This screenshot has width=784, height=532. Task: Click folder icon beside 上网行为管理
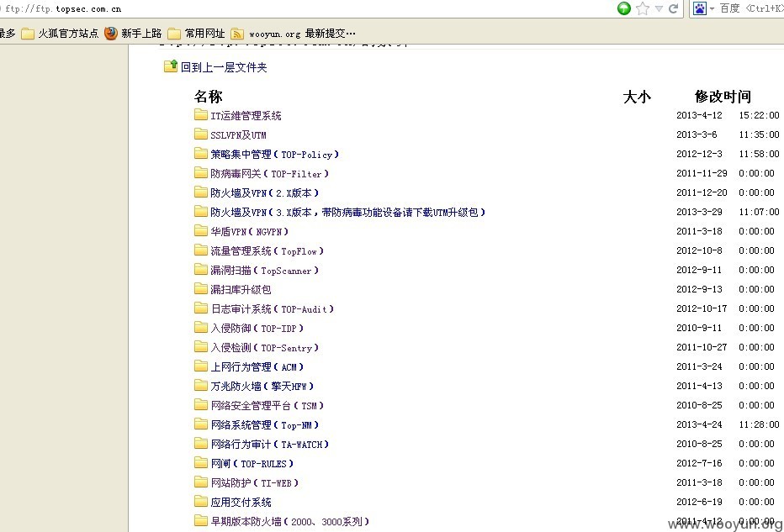pos(201,366)
